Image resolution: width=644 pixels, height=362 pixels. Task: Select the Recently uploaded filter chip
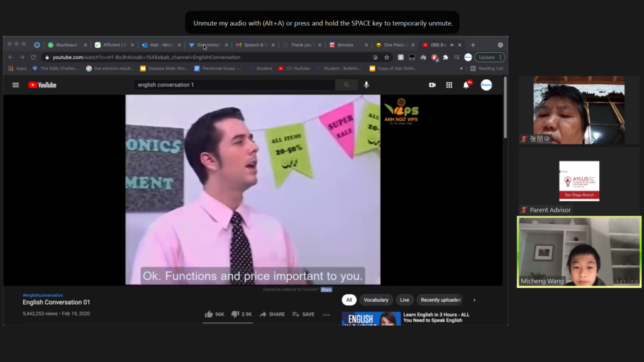pyautogui.click(x=441, y=300)
